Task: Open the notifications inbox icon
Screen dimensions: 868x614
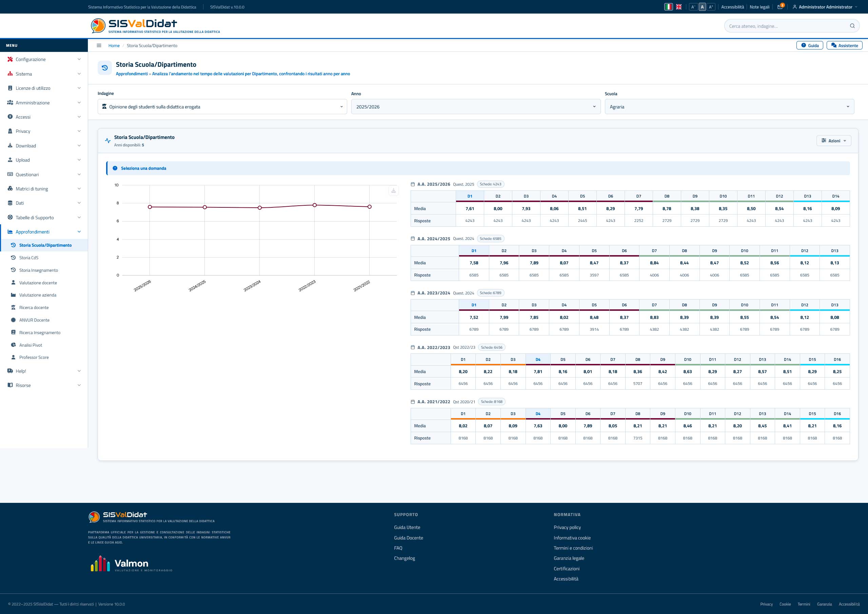Action: pyautogui.click(x=780, y=7)
